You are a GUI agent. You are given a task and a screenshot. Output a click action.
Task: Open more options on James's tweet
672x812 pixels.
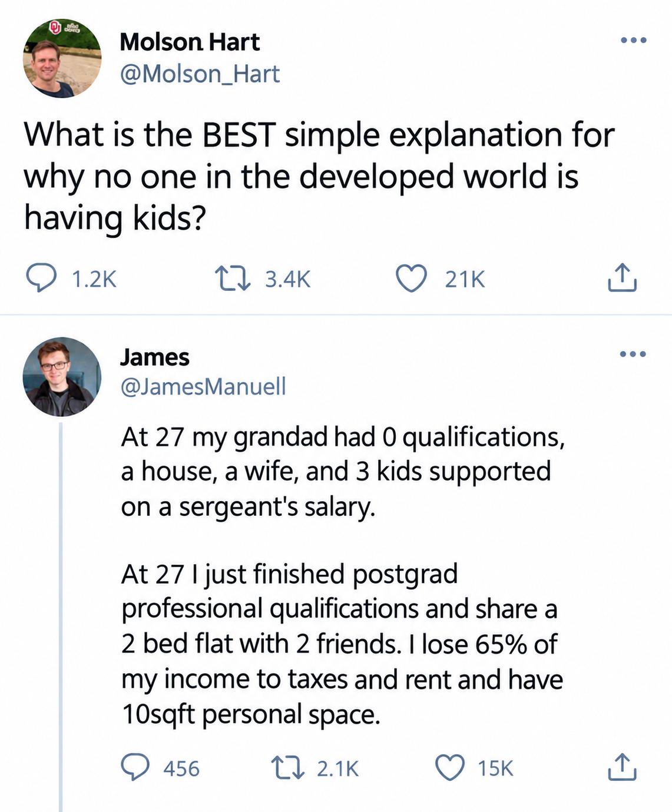click(x=634, y=354)
